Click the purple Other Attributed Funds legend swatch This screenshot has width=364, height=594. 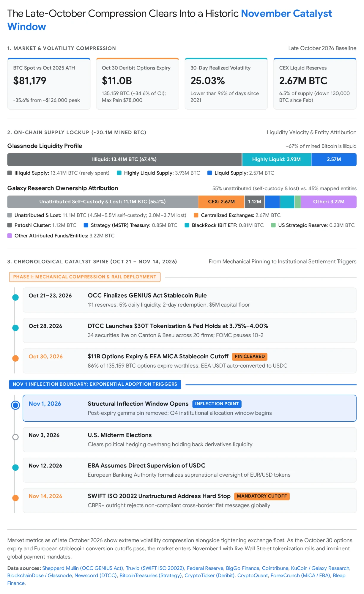[x=10, y=236]
